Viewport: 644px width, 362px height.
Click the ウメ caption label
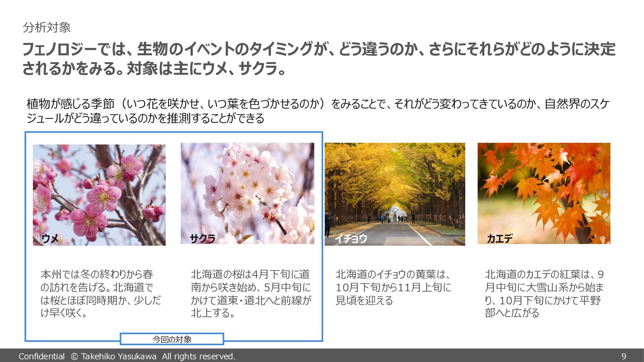(50, 239)
